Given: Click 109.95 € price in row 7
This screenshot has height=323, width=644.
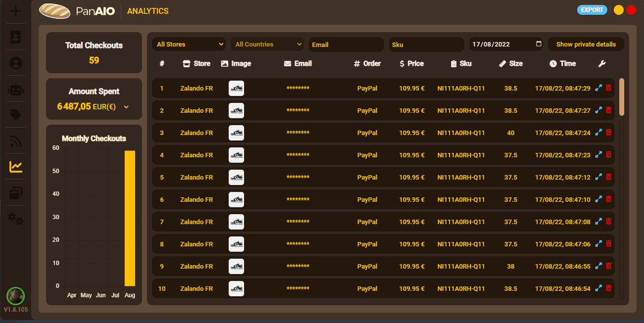Looking at the screenshot, I should click(x=412, y=222).
